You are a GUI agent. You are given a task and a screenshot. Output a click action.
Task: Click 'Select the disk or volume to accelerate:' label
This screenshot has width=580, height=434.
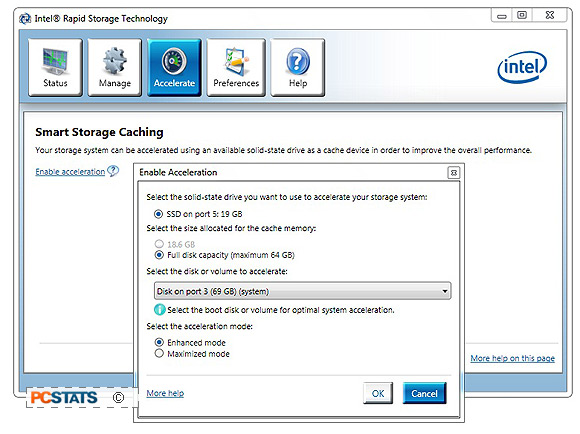click(x=217, y=271)
